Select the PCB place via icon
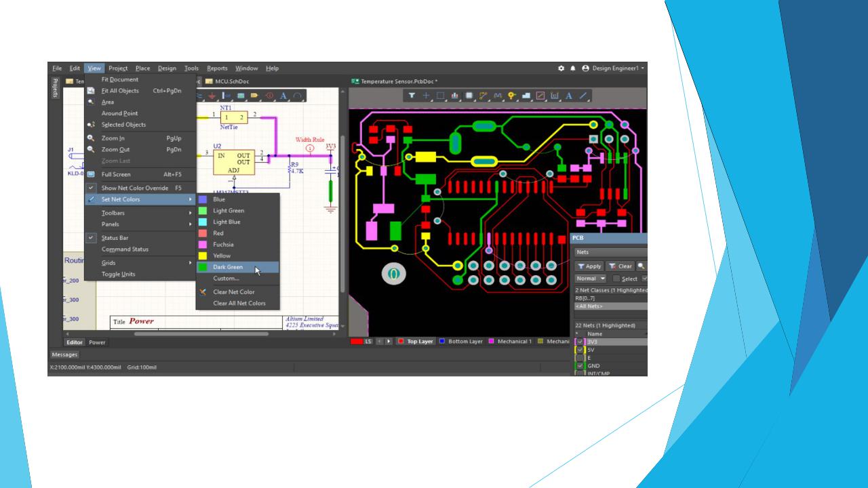 (x=512, y=96)
